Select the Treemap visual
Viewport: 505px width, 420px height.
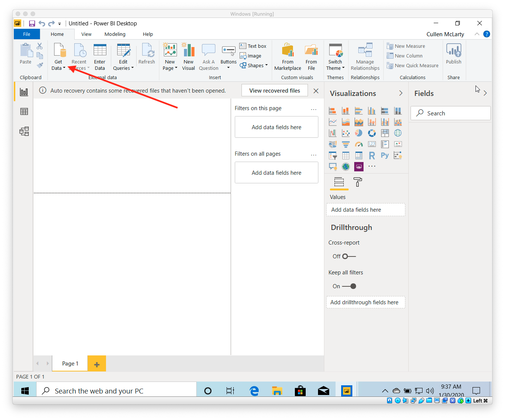(x=385, y=133)
